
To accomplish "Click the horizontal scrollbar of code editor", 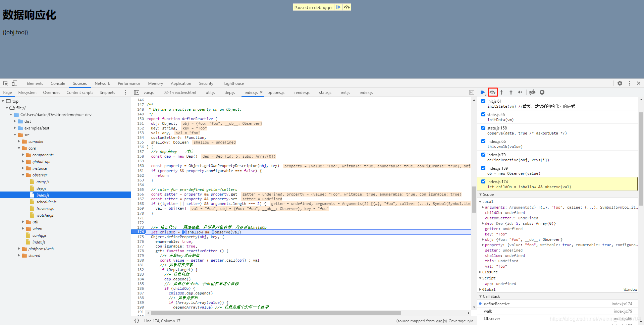I will click(x=276, y=313).
